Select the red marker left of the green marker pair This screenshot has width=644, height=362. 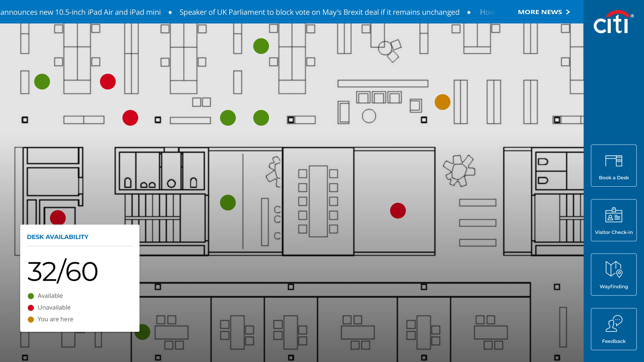[130, 118]
